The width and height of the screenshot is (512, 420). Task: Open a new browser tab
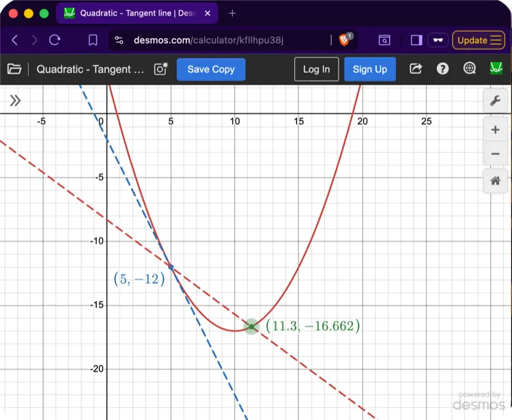pyautogui.click(x=232, y=14)
